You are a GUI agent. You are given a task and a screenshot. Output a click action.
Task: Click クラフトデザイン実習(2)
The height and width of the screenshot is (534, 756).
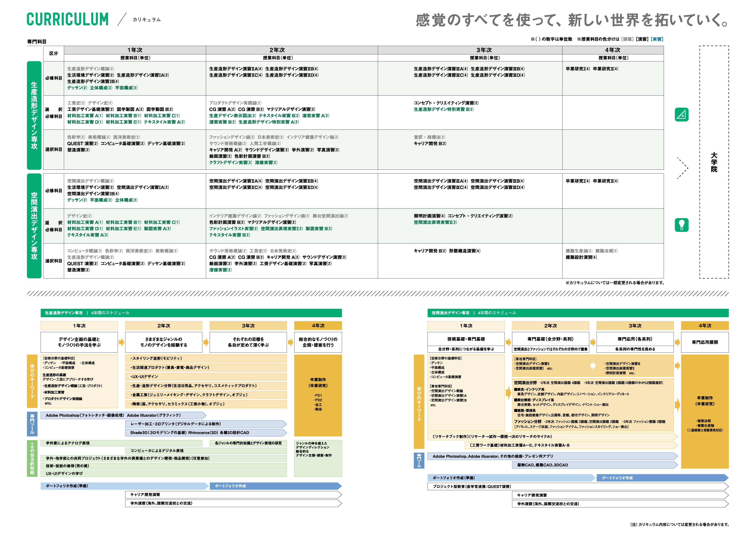pos(231,163)
